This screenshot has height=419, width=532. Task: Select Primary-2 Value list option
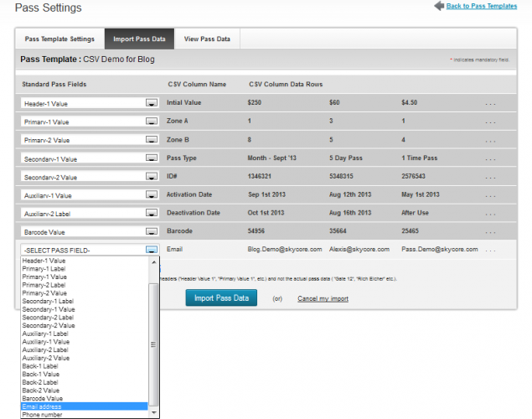click(85, 293)
